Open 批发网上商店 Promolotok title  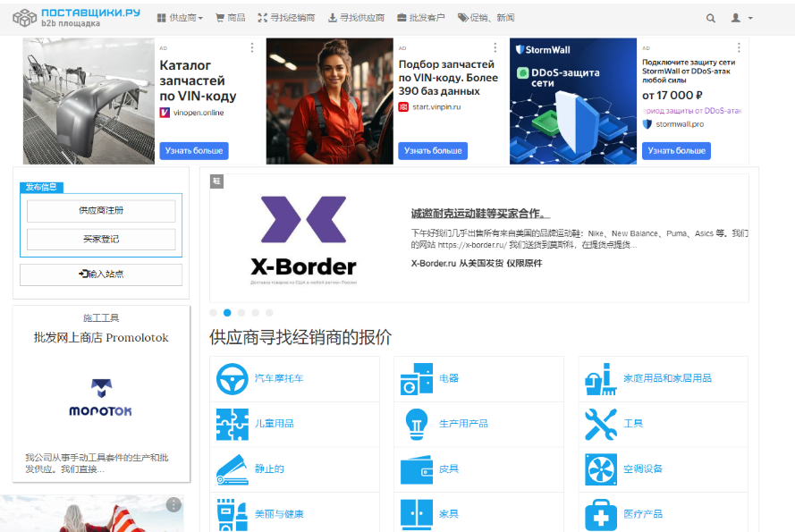tap(101, 338)
